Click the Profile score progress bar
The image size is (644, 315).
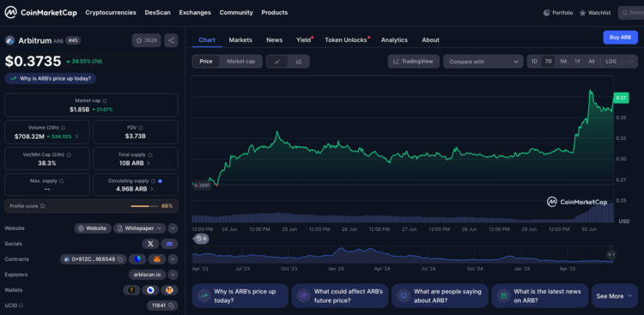(144, 206)
